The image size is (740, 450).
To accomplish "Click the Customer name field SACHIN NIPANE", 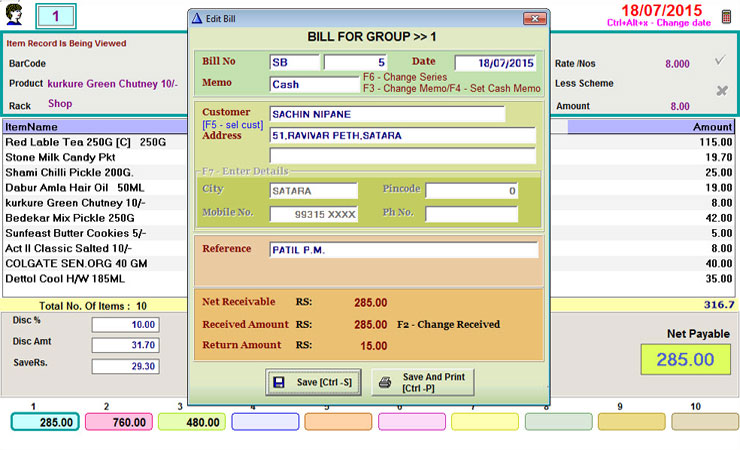I will click(387, 114).
